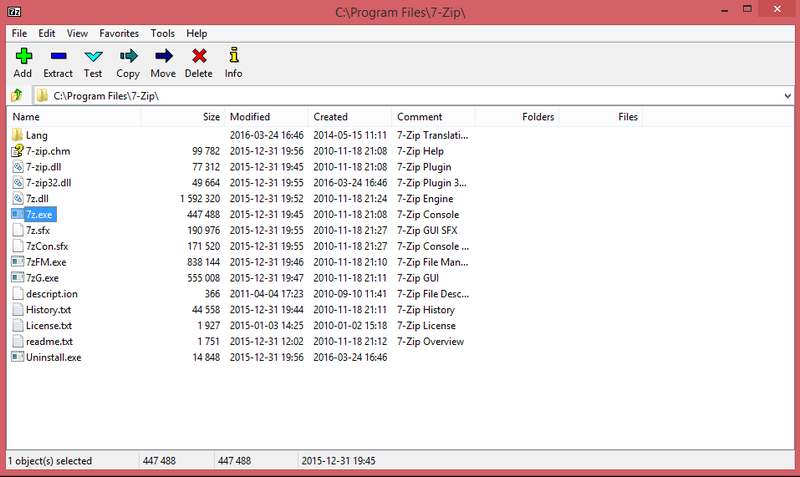800x477 pixels.
Task: Select the descript.ion file icon
Action: point(17,293)
